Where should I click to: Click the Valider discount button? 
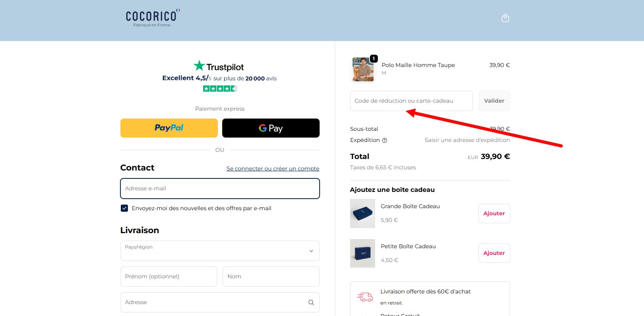(x=494, y=101)
